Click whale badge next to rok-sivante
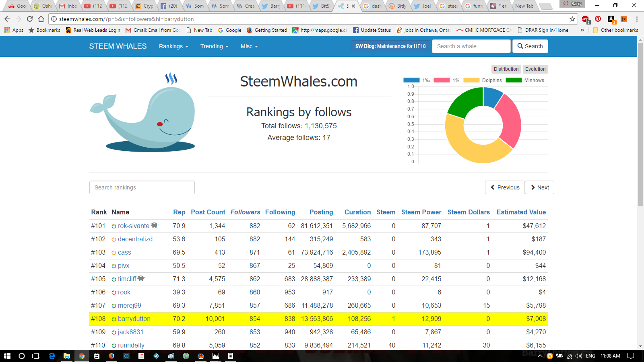644x362 pixels. coord(155,225)
